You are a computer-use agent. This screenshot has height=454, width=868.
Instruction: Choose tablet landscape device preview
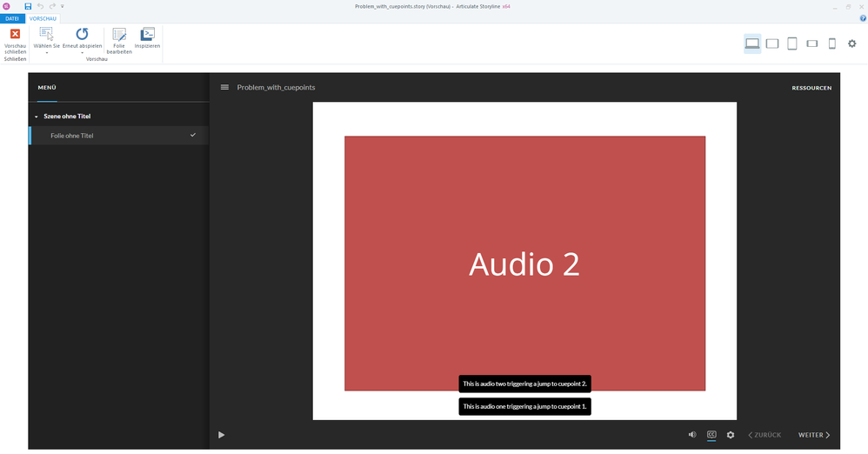(x=771, y=43)
